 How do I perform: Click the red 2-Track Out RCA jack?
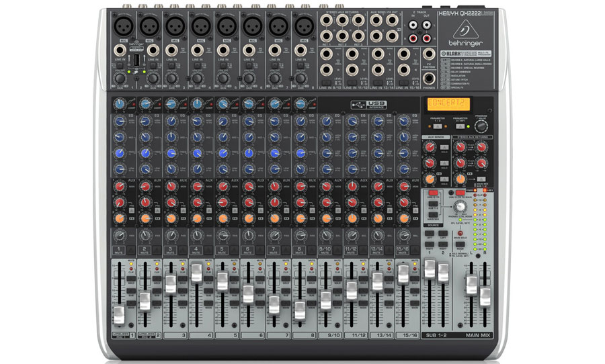click(x=426, y=38)
